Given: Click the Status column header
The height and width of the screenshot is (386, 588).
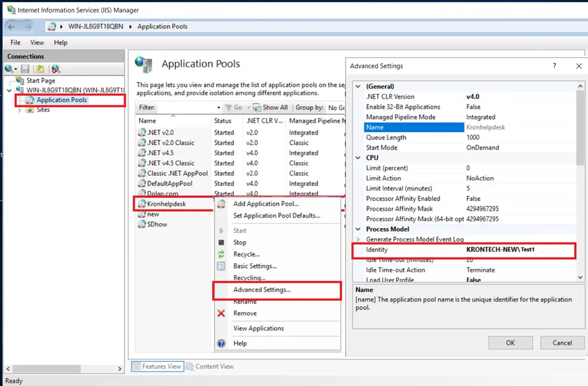Looking at the screenshot, I should click(x=227, y=121).
